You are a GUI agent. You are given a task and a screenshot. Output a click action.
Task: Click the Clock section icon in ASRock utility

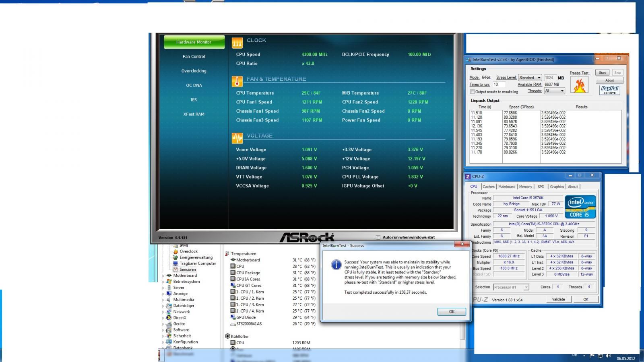coord(237,42)
